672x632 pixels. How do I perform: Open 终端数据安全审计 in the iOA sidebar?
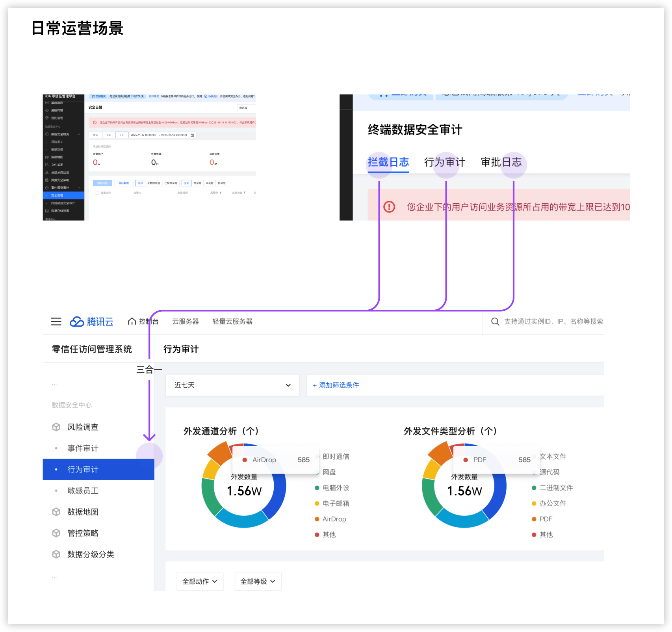point(63,203)
